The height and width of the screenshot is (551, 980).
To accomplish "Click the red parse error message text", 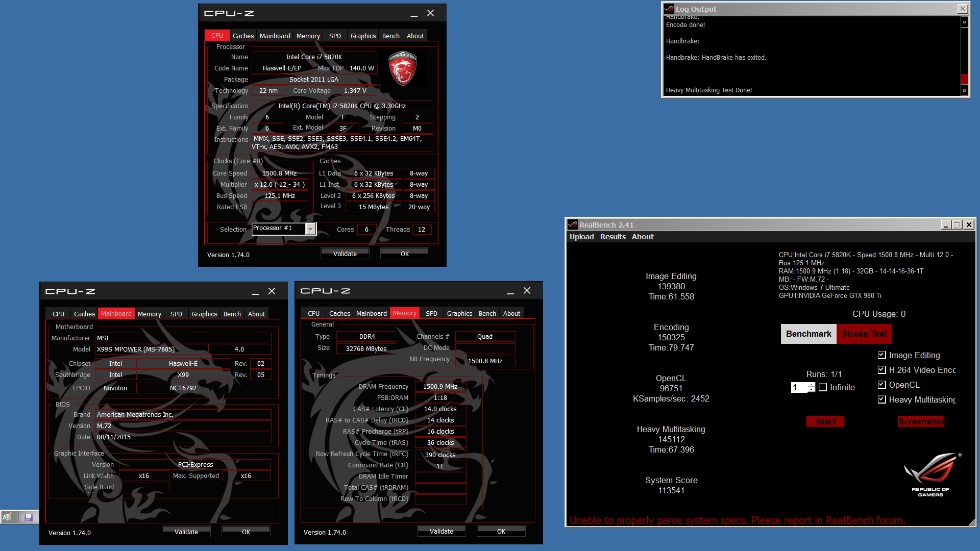I will 738,520.
